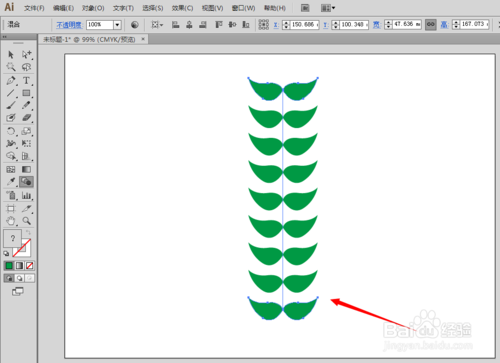Click the recolor artwork globe icon
The width and height of the screenshot is (500, 363).
click(x=135, y=25)
